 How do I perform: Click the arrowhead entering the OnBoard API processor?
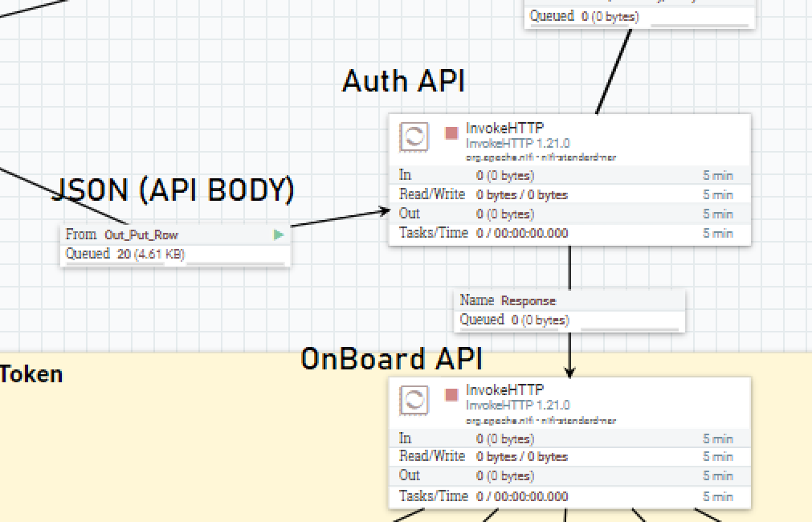(569, 372)
